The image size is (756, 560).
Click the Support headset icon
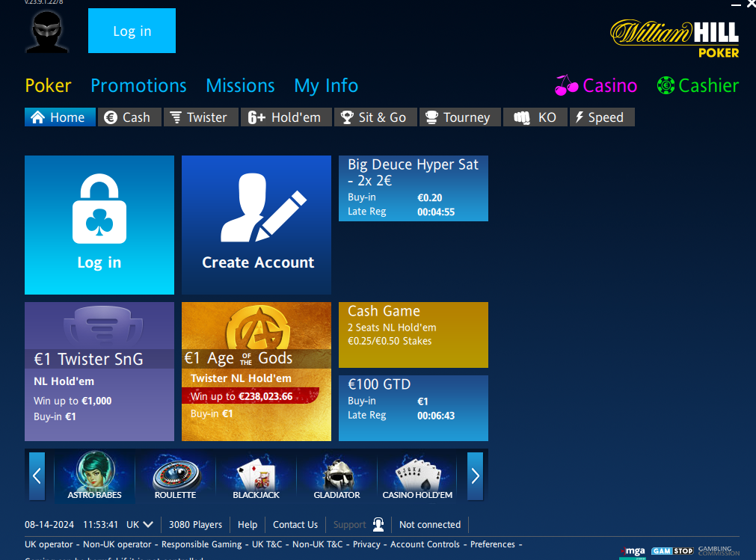point(378,524)
